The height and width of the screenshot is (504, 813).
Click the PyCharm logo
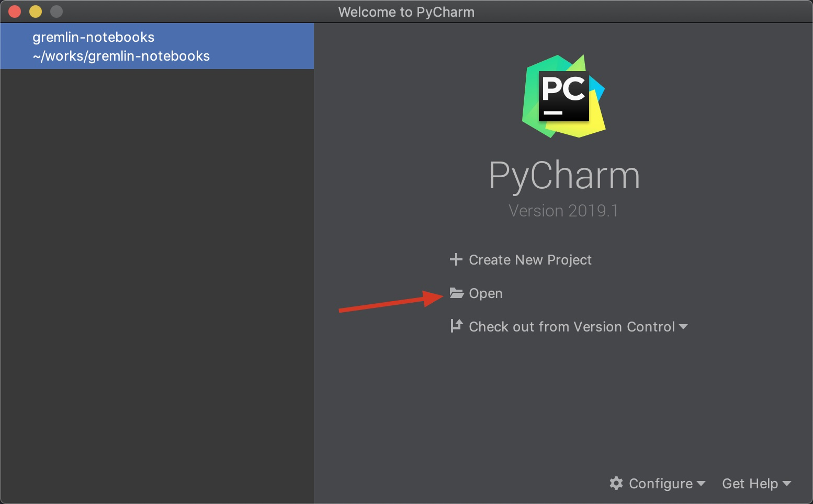564,96
